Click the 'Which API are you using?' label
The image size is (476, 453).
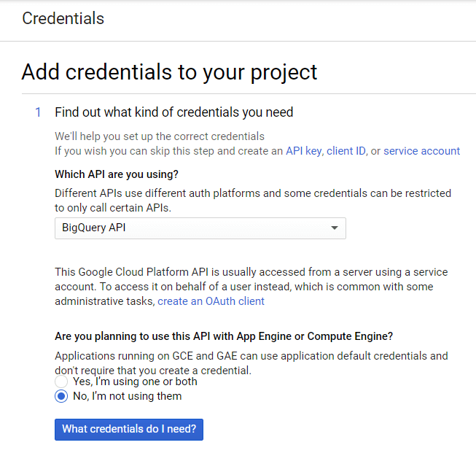coord(117,174)
